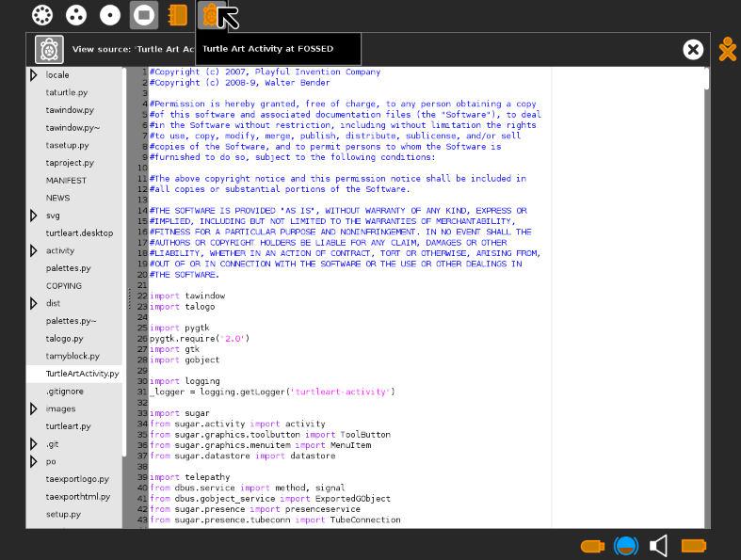The width and height of the screenshot is (741, 560).
Task: Open taturtle.py in the file list
Action: [x=67, y=92]
